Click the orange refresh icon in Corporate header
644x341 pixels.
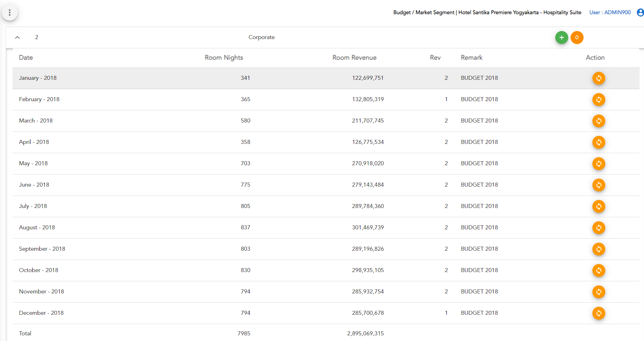coord(577,37)
